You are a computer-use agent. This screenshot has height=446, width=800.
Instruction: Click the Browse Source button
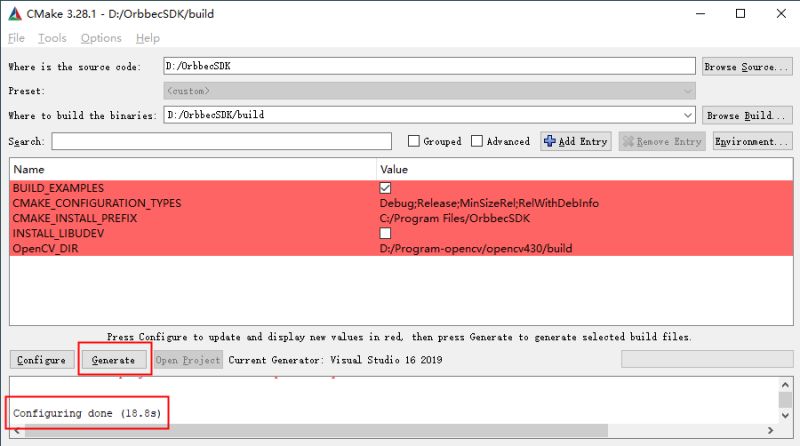tap(747, 67)
